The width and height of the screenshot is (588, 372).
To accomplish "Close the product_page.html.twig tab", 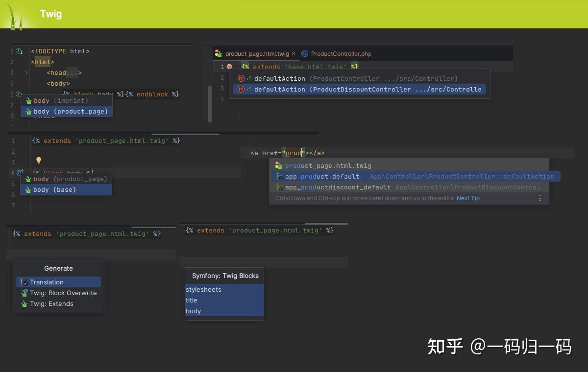I will pos(294,54).
